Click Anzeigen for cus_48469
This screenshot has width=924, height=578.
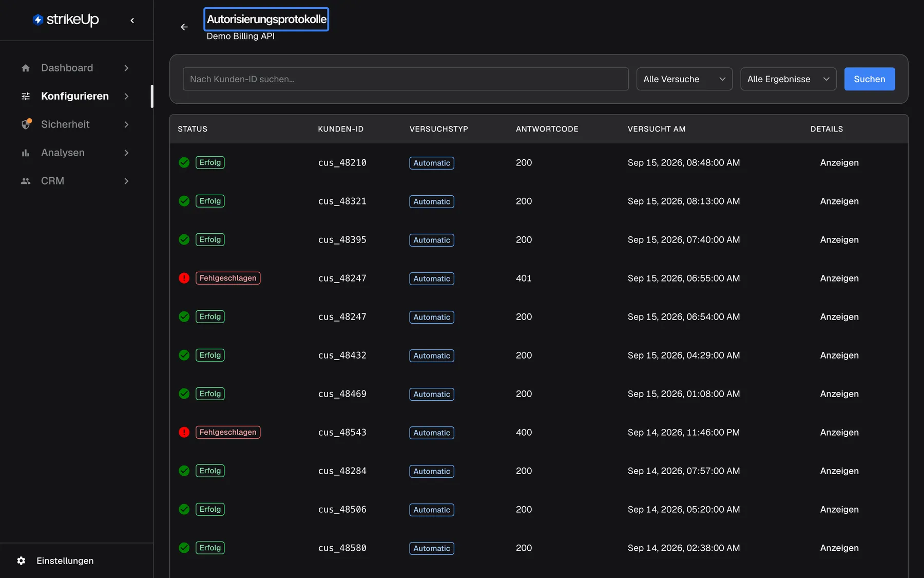[x=839, y=394]
